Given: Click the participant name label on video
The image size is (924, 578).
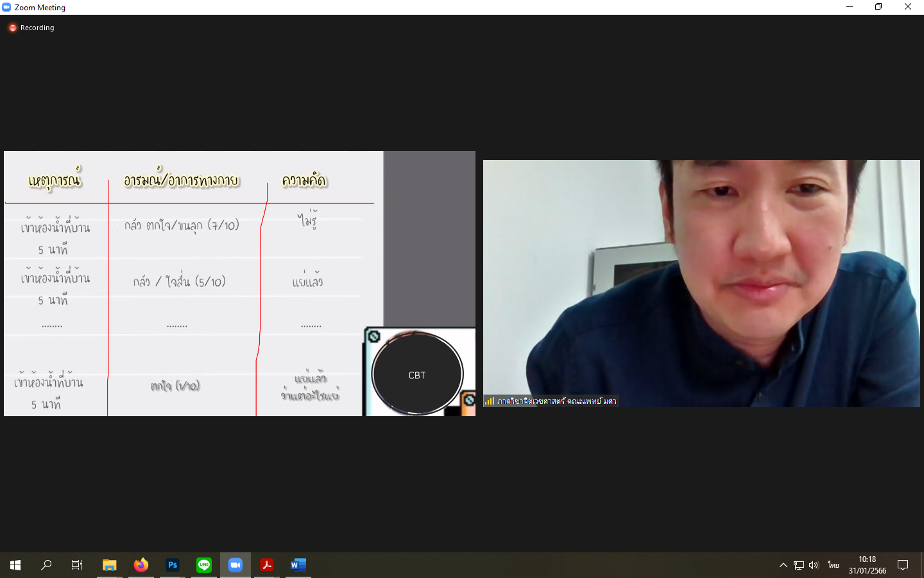Looking at the screenshot, I should [556, 401].
